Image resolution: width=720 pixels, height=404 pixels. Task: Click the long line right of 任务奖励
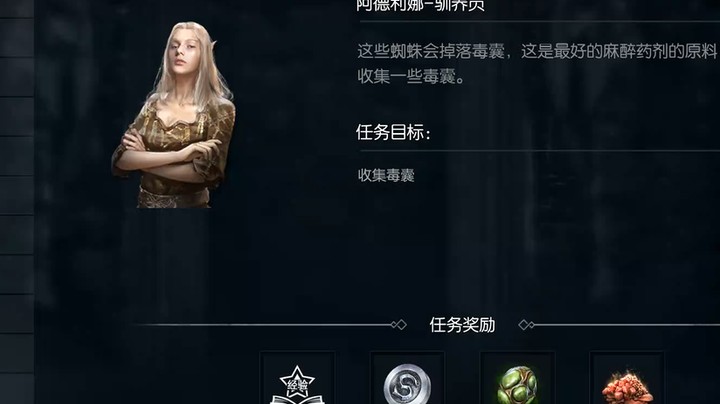point(626,325)
